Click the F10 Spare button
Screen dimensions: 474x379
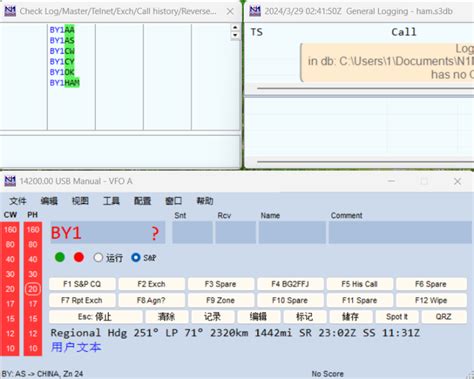(290, 300)
